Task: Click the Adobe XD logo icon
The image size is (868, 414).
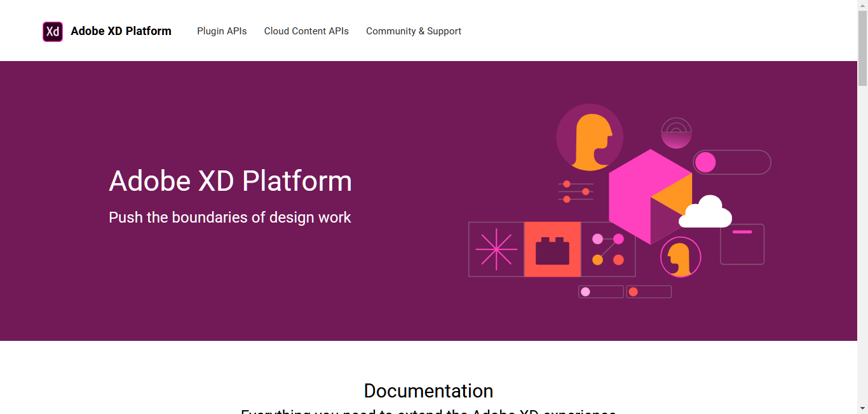Action: [53, 31]
